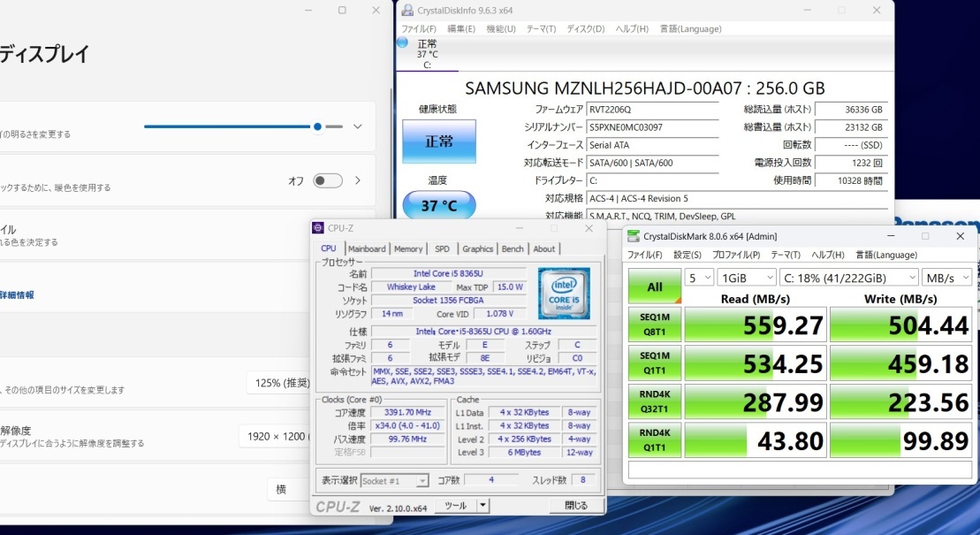The height and width of the screenshot is (535, 980).
Task: Switch to the CPU tab in CPU-Z
Action: click(329, 248)
